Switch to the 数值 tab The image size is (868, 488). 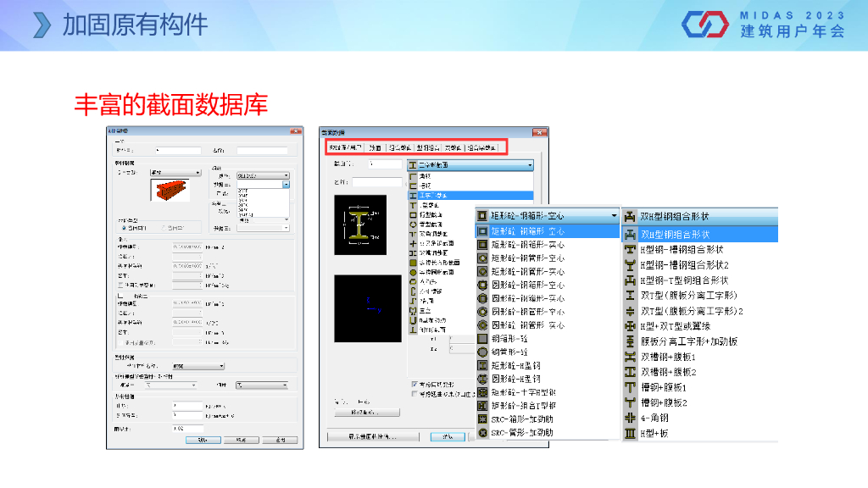click(375, 147)
